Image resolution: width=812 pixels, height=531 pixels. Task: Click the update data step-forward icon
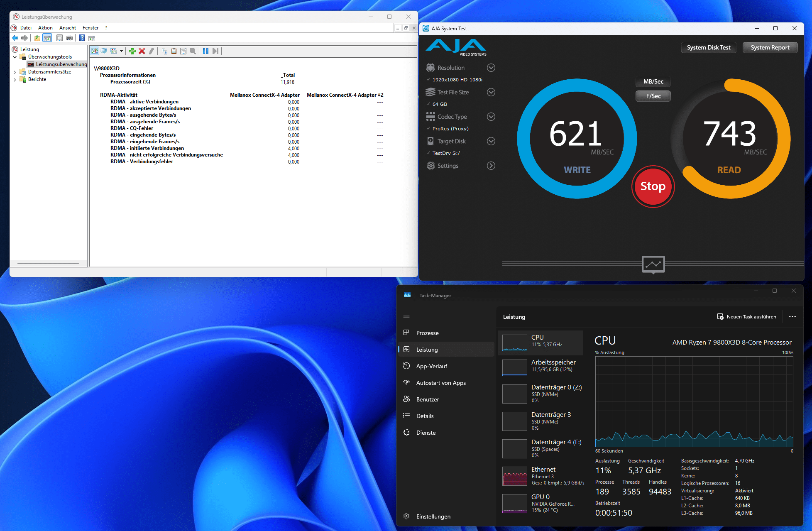pyautogui.click(x=215, y=51)
